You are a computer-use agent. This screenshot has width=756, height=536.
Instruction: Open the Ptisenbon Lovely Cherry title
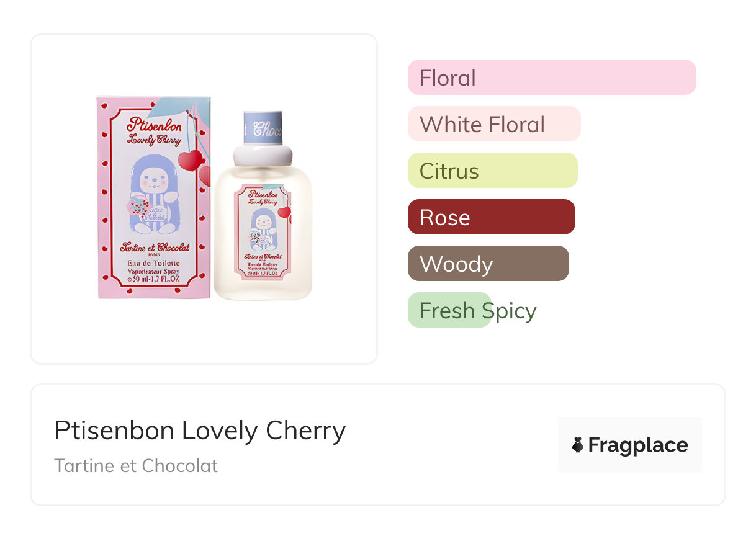click(200, 430)
